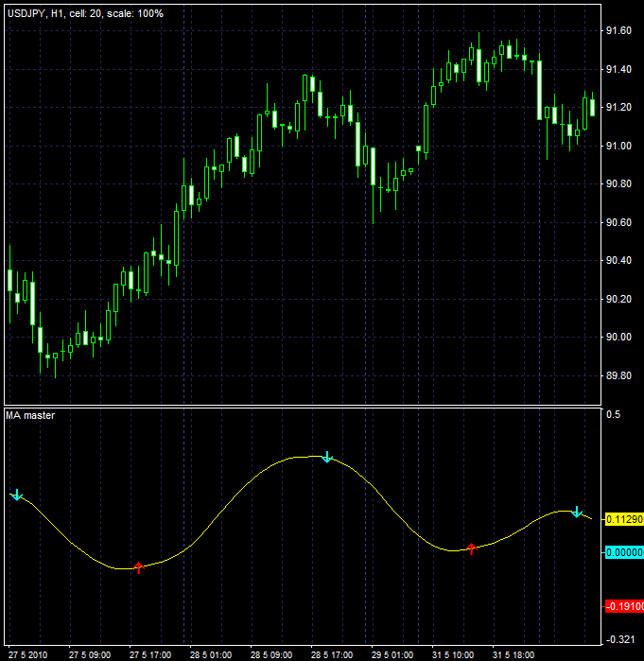Viewport: 644px width, 661px height.
Task: Click the '28 5 17:00' time label
Action: coord(332,655)
